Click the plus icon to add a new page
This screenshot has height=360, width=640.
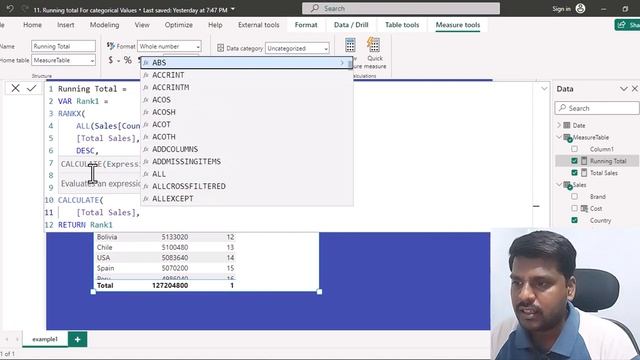click(x=77, y=339)
